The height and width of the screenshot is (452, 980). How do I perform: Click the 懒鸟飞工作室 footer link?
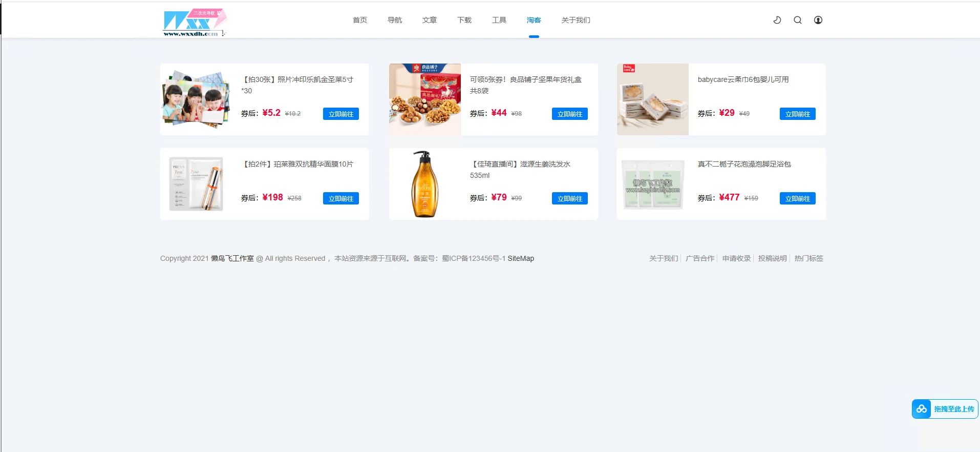point(232,258)
